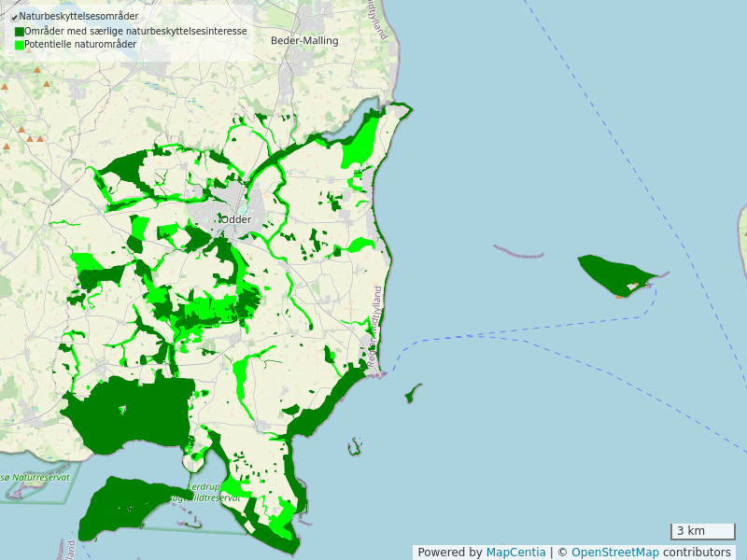
Task: Select the Potentielle naturområder legend label
Action: coord(80,45)
